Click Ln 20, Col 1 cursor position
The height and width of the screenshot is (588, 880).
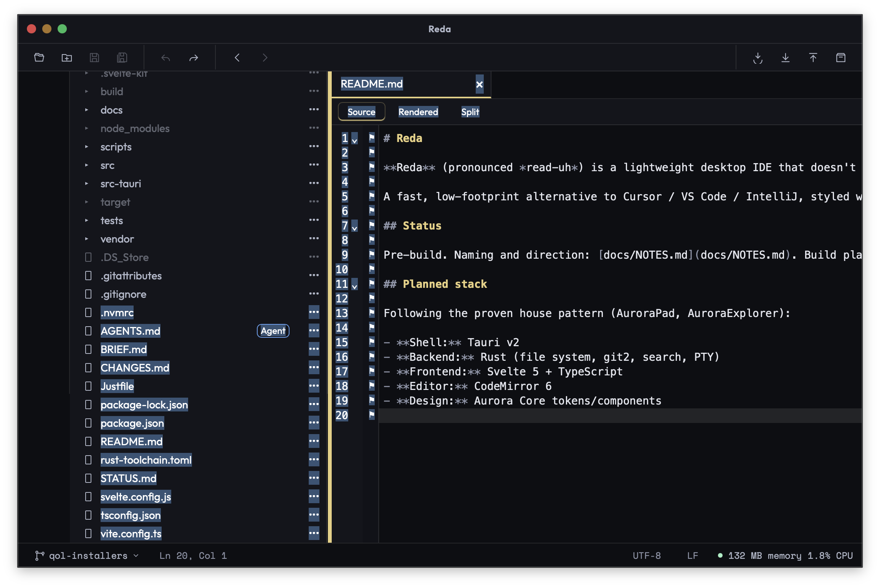click(193, 556)
